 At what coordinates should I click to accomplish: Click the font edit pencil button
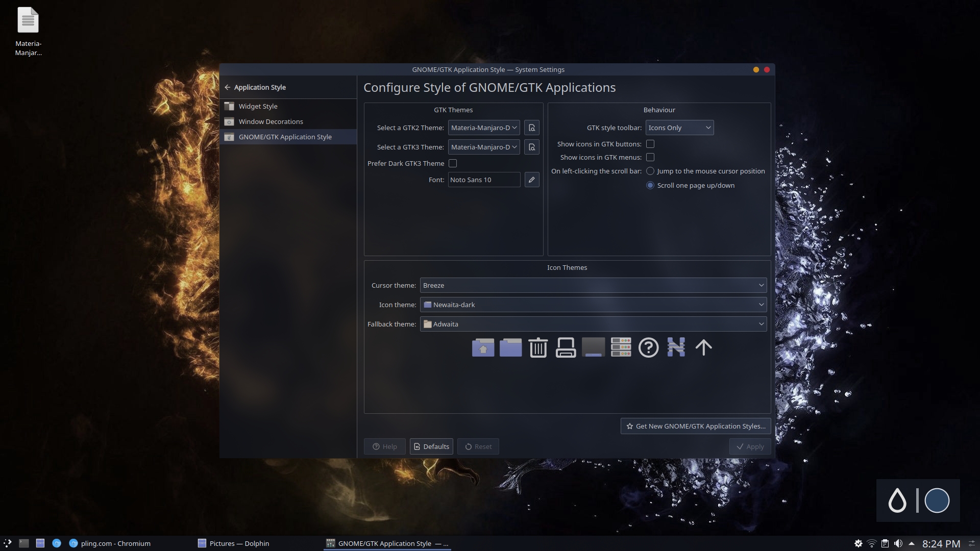[x=531, y=180]
